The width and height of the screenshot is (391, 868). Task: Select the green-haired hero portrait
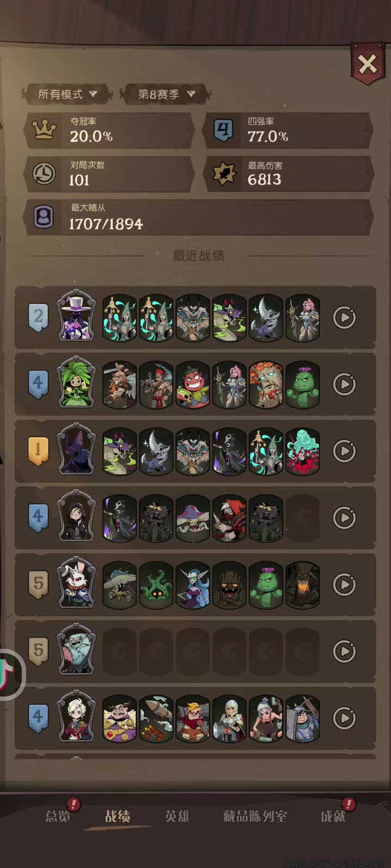pyautogui.click(x=77, y=383)
